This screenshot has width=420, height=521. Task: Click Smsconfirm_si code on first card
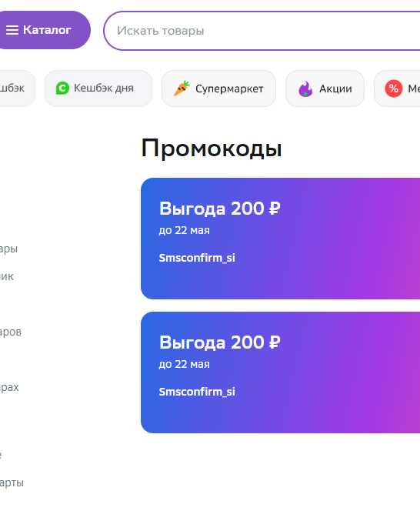click(197, 258)
